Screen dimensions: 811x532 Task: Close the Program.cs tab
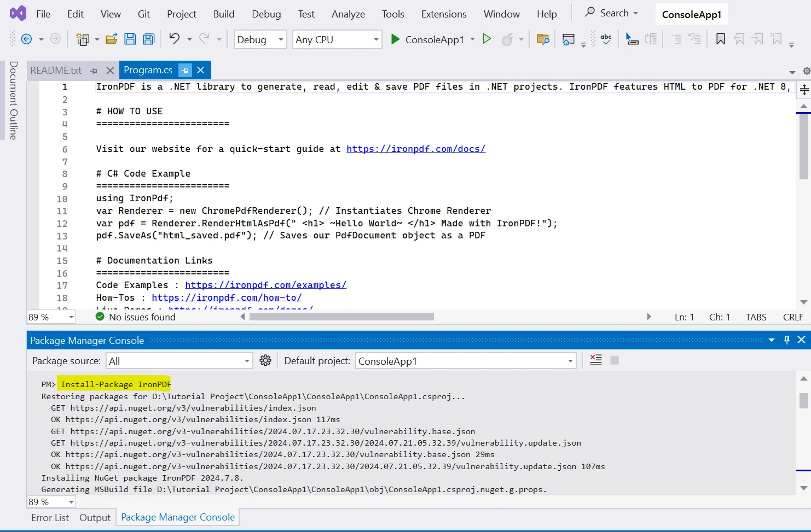click(x=200, y=70)
